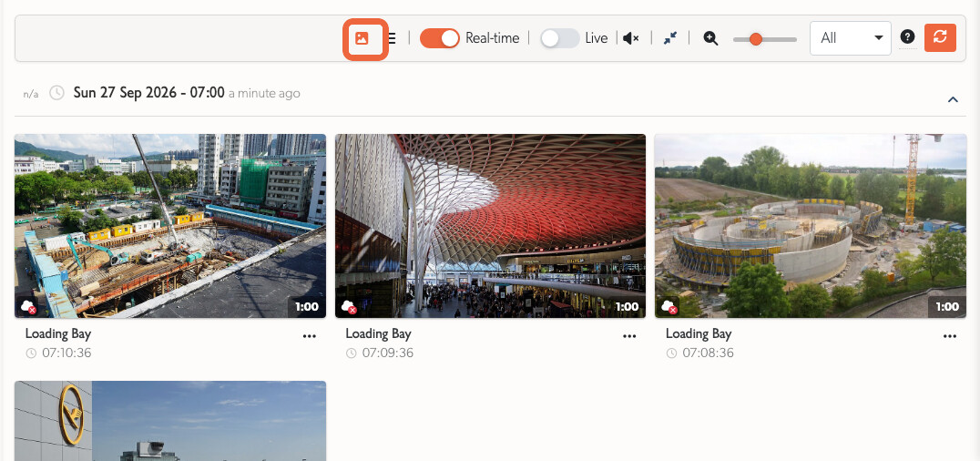Click the 1:00 duration badge on 07:08:36 clip
This screenshot has height=461, width=980.
[x=947, y=307]
